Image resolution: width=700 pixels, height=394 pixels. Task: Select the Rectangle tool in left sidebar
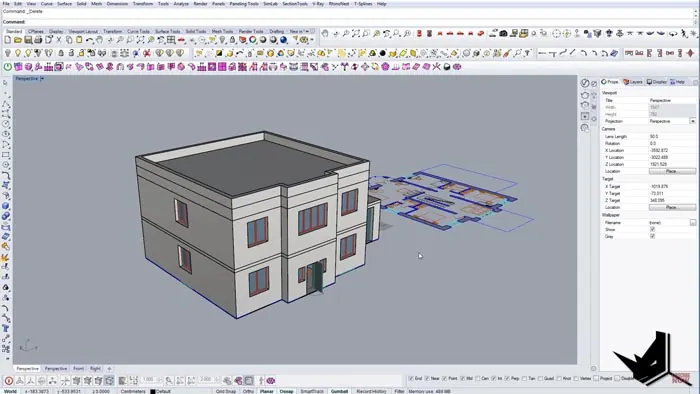[5, 155]
